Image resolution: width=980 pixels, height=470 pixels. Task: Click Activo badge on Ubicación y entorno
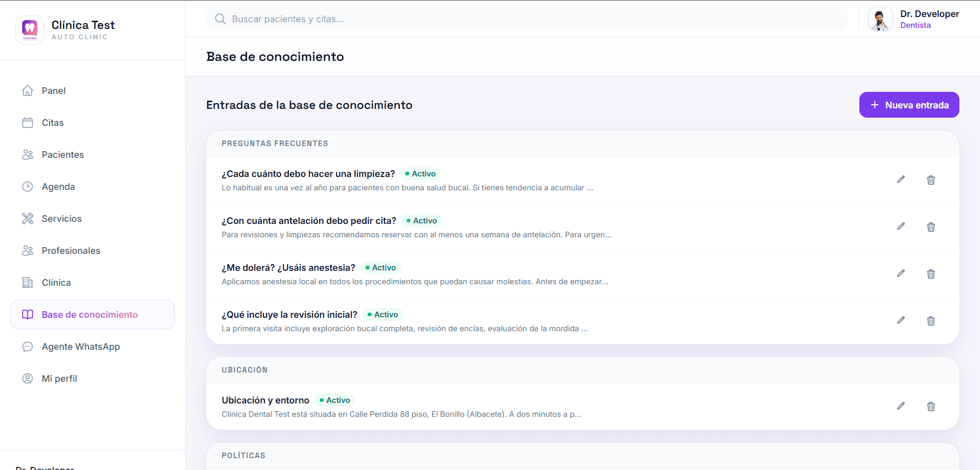[x=335, y=400]
